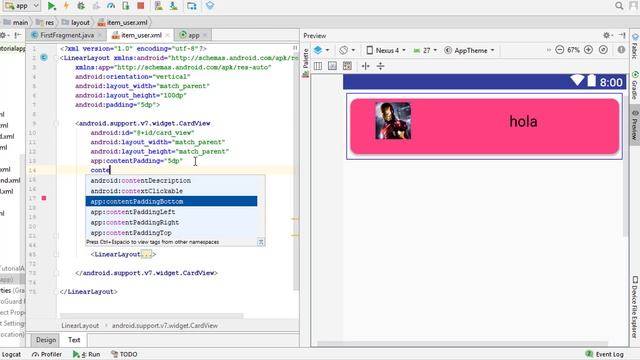
Task: Open the orientation dropdown in preview
Action: (x=347, y=50)
